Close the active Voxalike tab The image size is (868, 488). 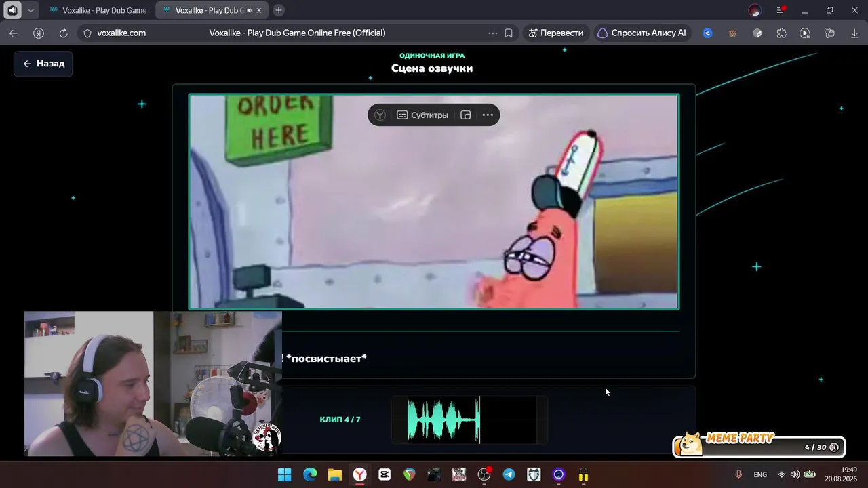(259, 11)
